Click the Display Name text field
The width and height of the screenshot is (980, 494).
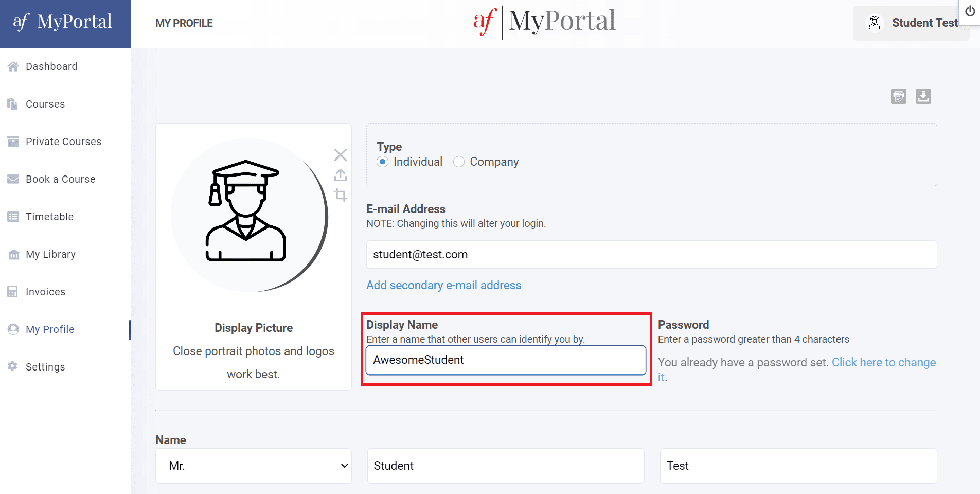coord(505,360)
